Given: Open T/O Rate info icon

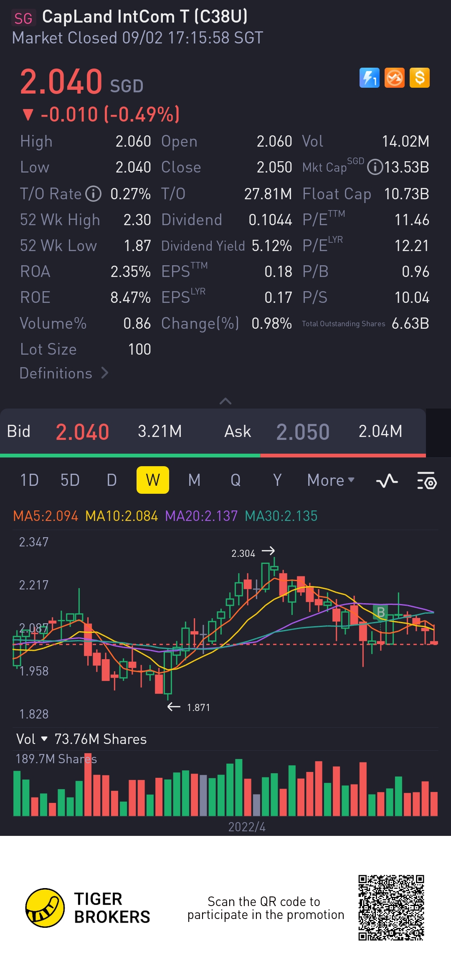Looking at the screenshot, I should (94, 194).
